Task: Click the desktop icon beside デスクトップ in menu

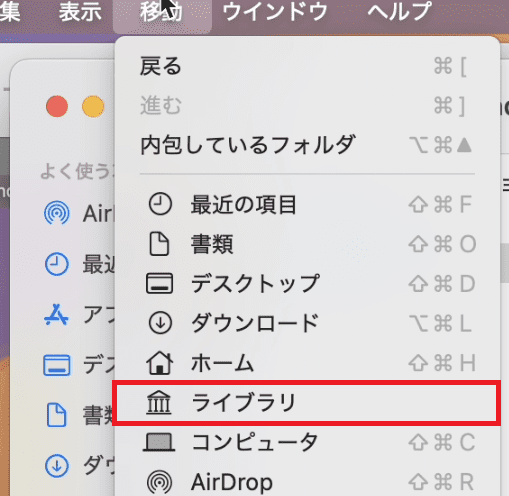Action: click(x=160, y=283)
